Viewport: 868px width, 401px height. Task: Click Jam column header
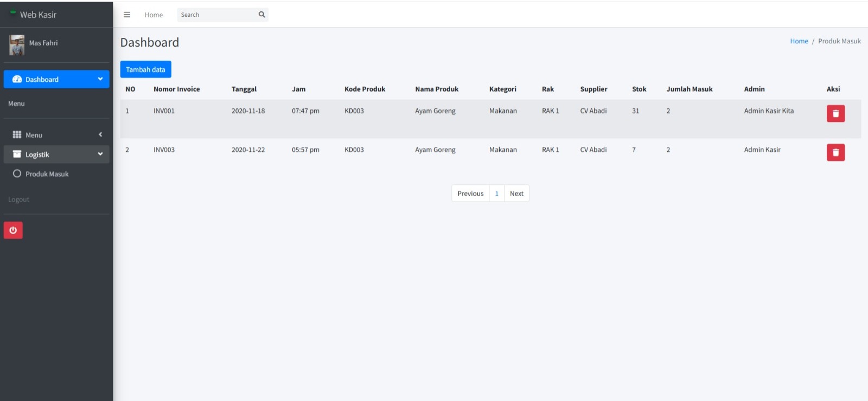click(298, 89)
